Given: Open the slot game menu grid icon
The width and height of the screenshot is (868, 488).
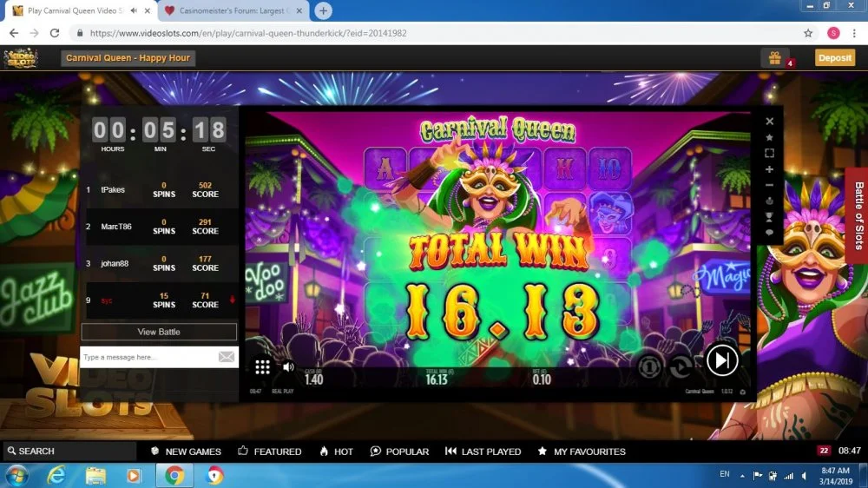Looking at the screenshot, I should coord(262,366).
